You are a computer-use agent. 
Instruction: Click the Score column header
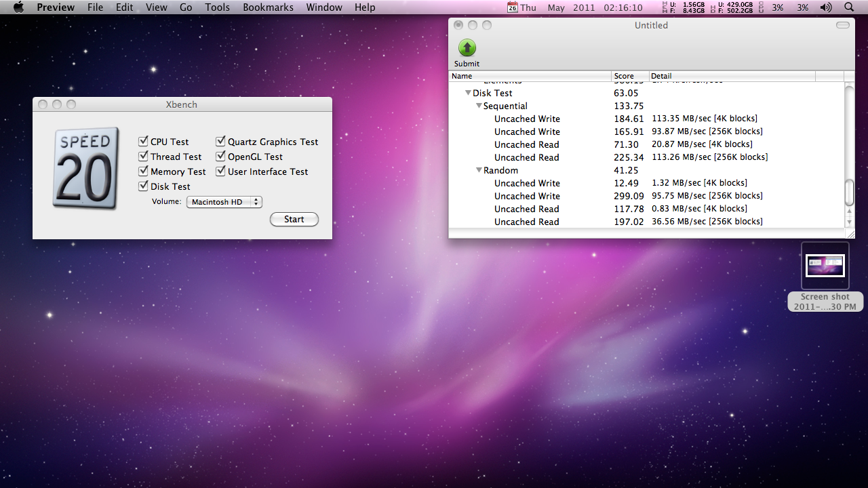[631, 76]
